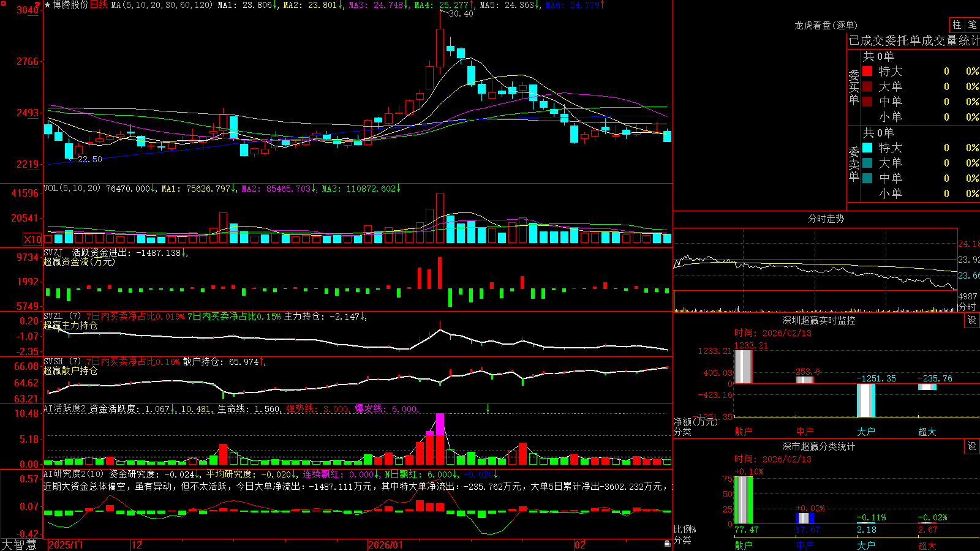Click the AI研究度2(10) indicator name
Viewport: 980px width, 551px height.
[74, 474]
